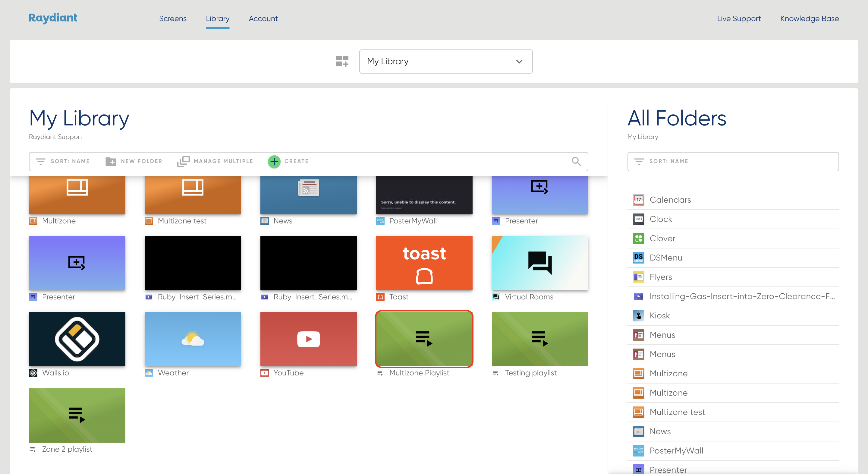The height and width of the screenshot is (474, 868).
Task: Open the YouTube app thumbnail
Action: pyautogui.click(x=308, y=339)
